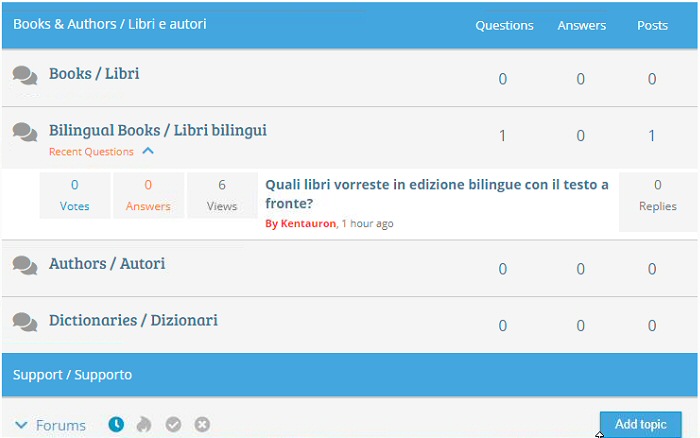
Task: Open the Dictionaries / Dizionari forum
Action: (x=133, y=320)
